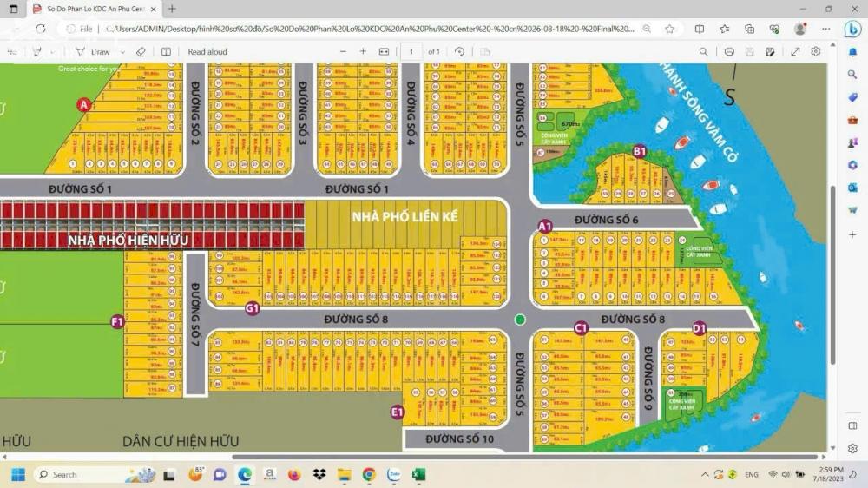Viewport: 868px width, 488px height.
Task: Click the Print PDF icon
Action: [x=729, y=52]
